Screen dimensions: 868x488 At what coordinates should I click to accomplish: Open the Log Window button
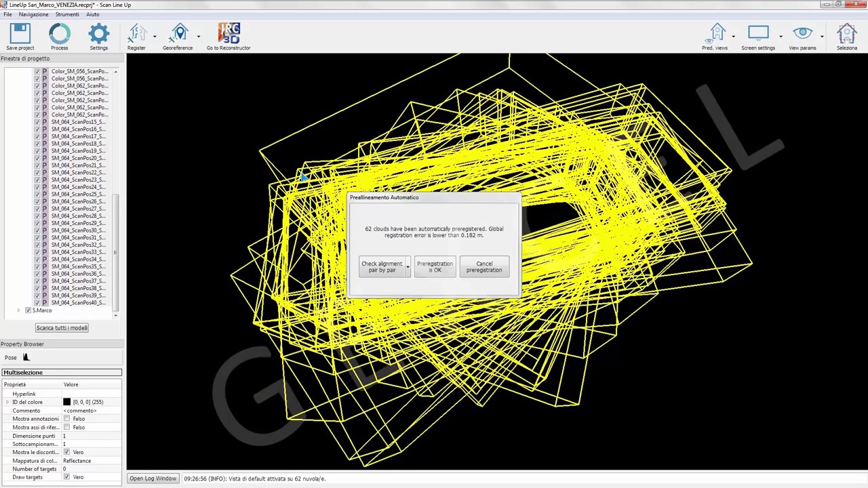[153, 479]
